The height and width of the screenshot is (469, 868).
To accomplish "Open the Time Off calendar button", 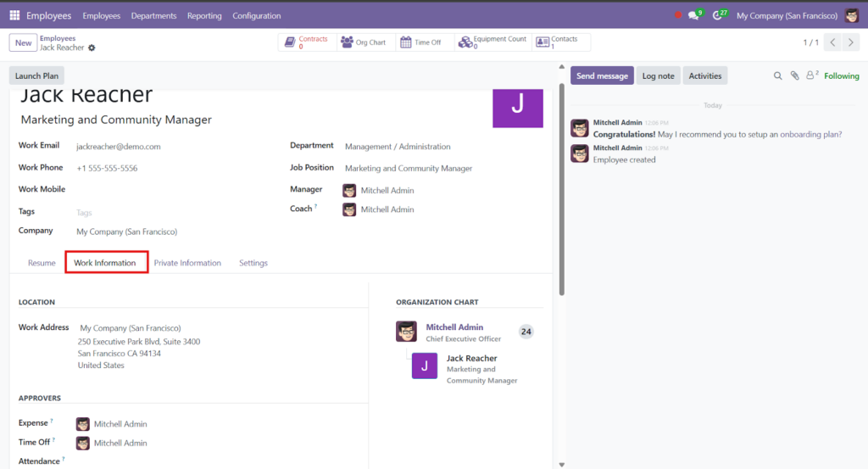I will pos(424,42).
